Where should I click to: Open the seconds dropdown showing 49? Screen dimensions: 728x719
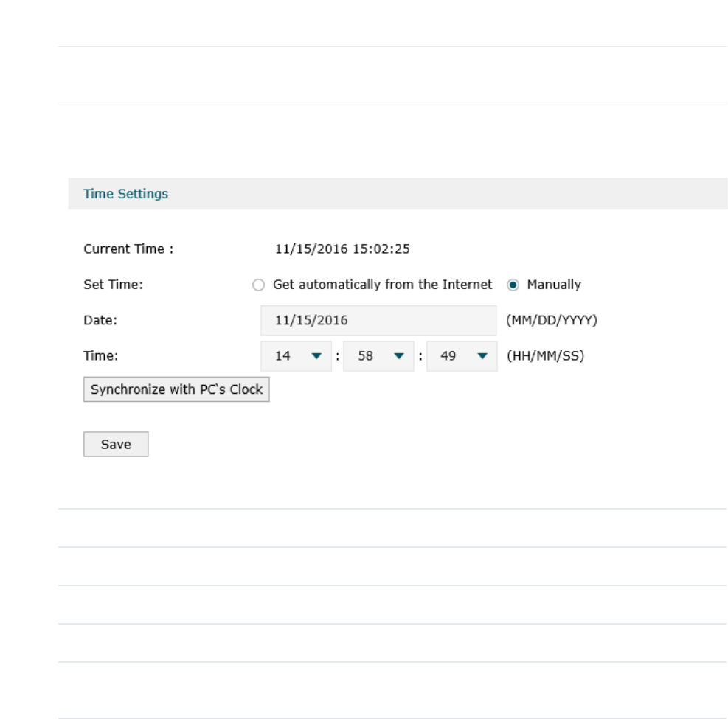tap(462, 356)
